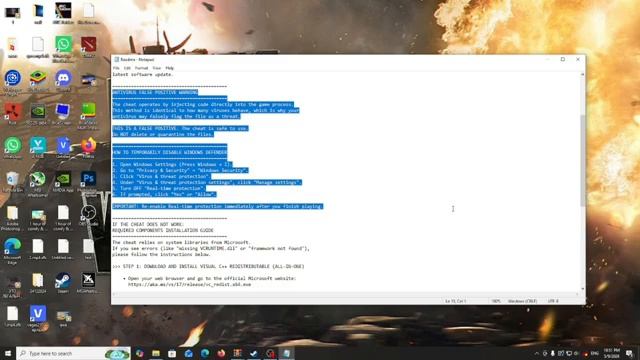This screenshot has height=360, width=640.
Task: Switch to Firefox on the taskbar
Action: (x=221, y=353)
